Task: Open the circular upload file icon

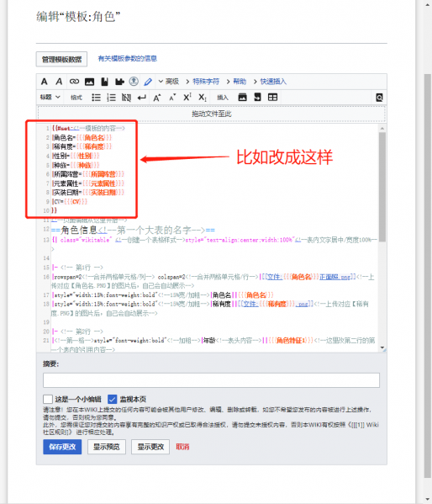Action: (x=134, y=82)
